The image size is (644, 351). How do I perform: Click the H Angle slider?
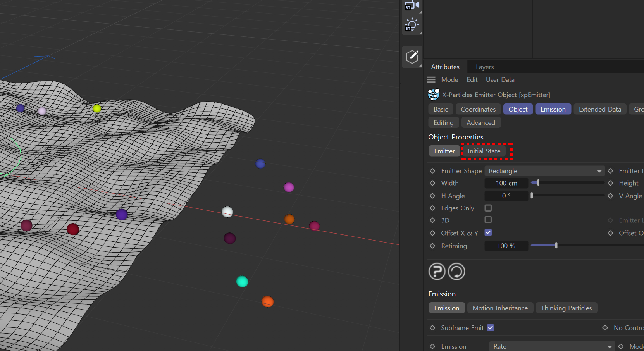pos(568,195)
